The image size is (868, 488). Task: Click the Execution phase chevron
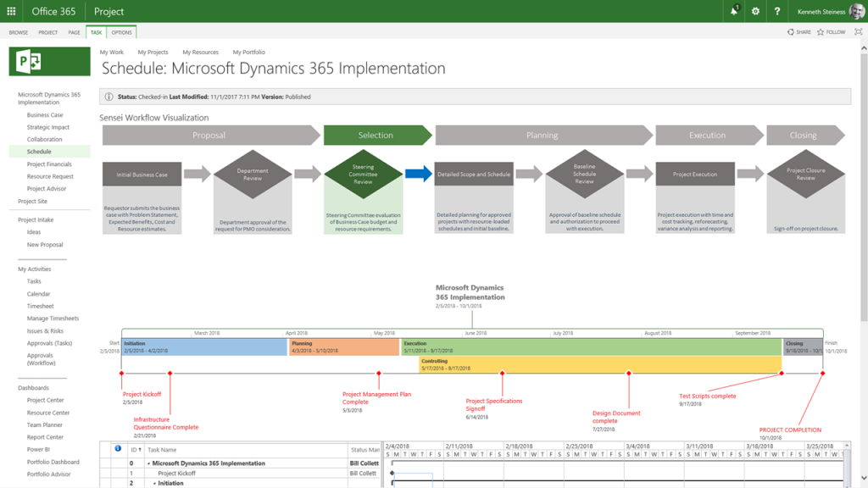[709, 135]
